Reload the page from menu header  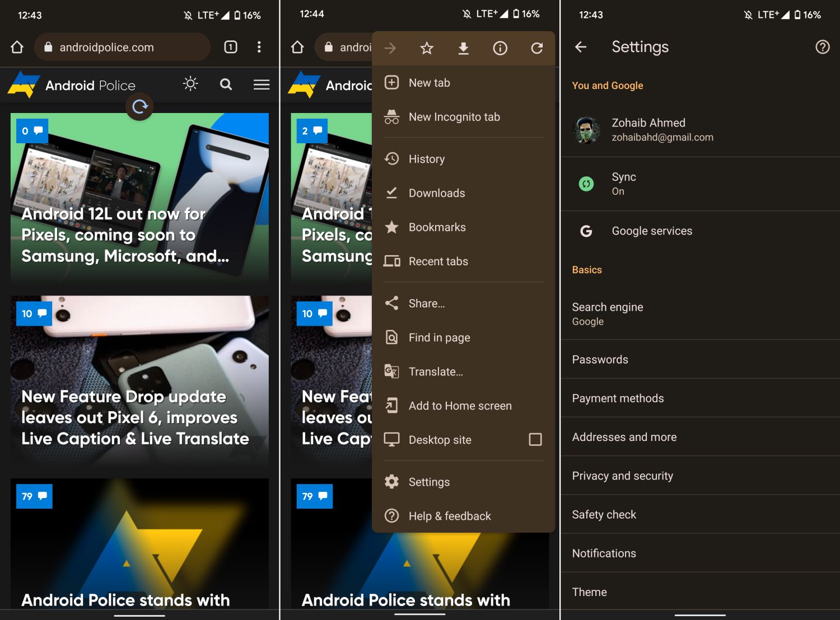536,49
